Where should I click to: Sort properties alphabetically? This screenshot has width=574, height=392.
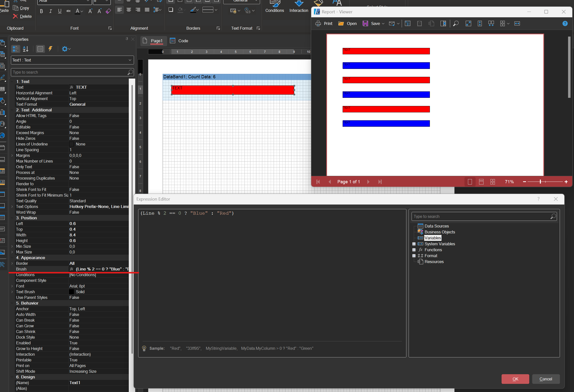[x=26, y=49]
